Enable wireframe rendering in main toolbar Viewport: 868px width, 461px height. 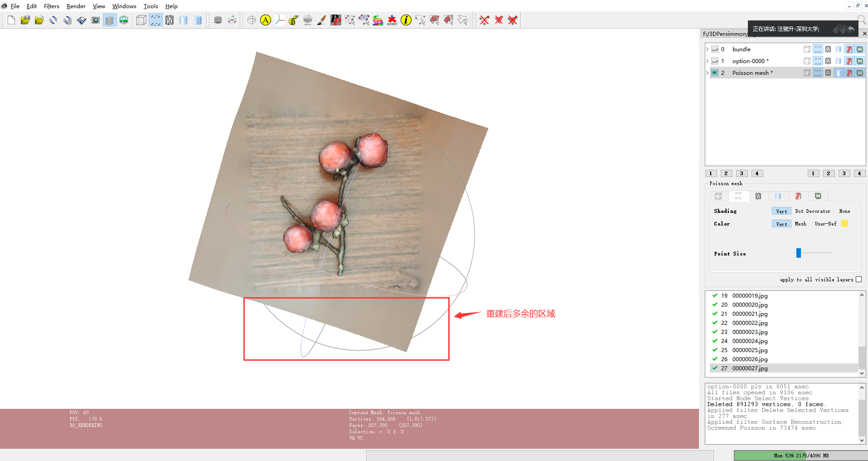(170, 20)
